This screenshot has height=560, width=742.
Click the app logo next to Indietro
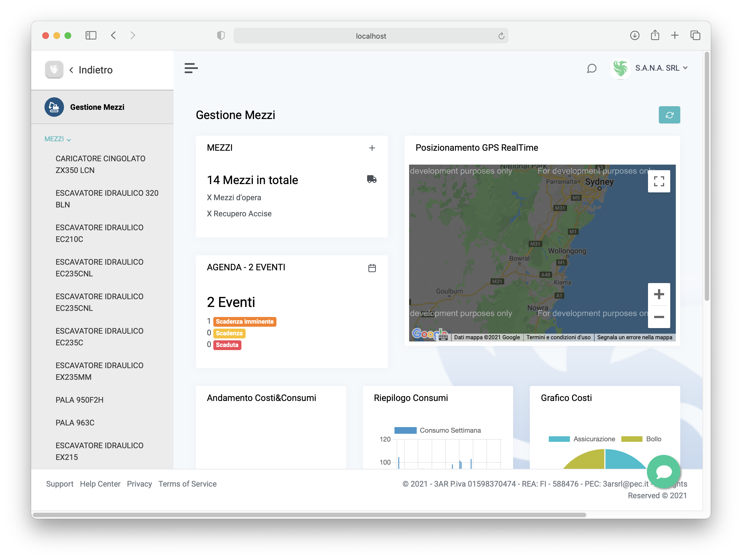(54, 70)
